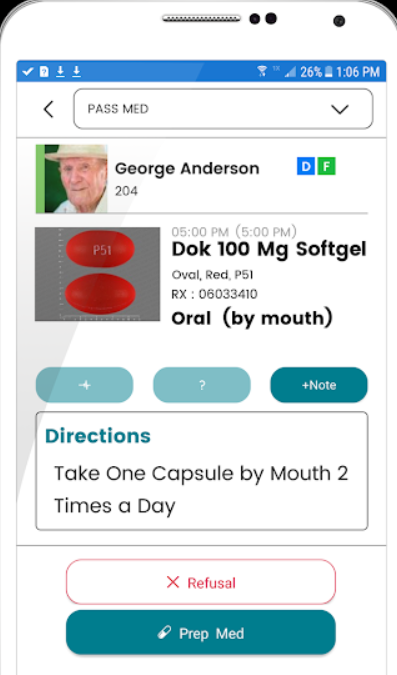Tap the Dok 100 Mg Softgel title
397x675 pixels.
(269, 249)
